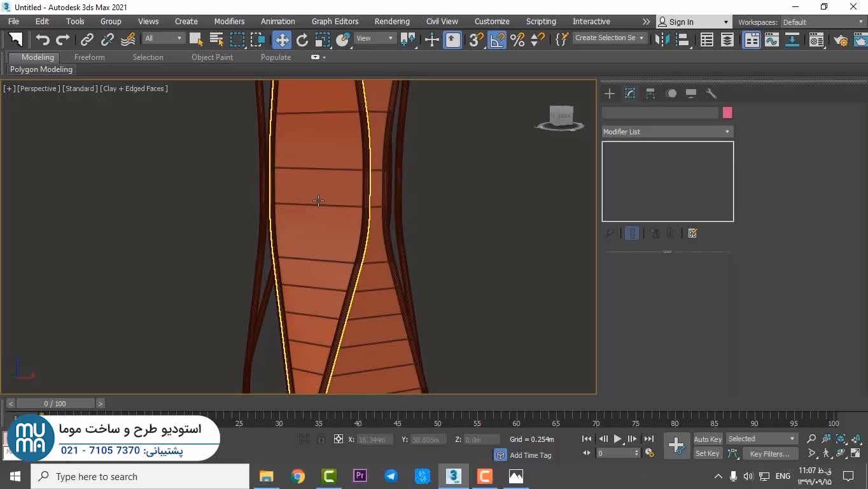The height and width of the screenshot is (489, 868).
Task: Select the Move transform tool
Action: (x=281, y=40)
